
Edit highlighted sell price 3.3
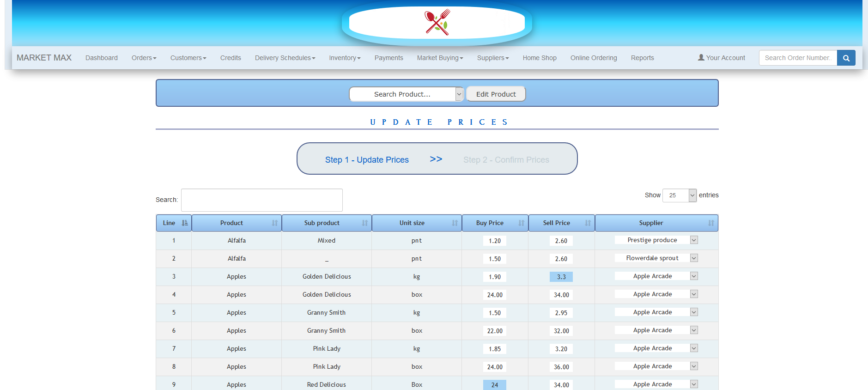(x=561, y=277)
